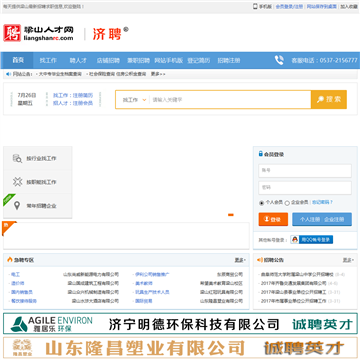
Task: Open the 造价师 job listing
Action: tap(17, 283)
